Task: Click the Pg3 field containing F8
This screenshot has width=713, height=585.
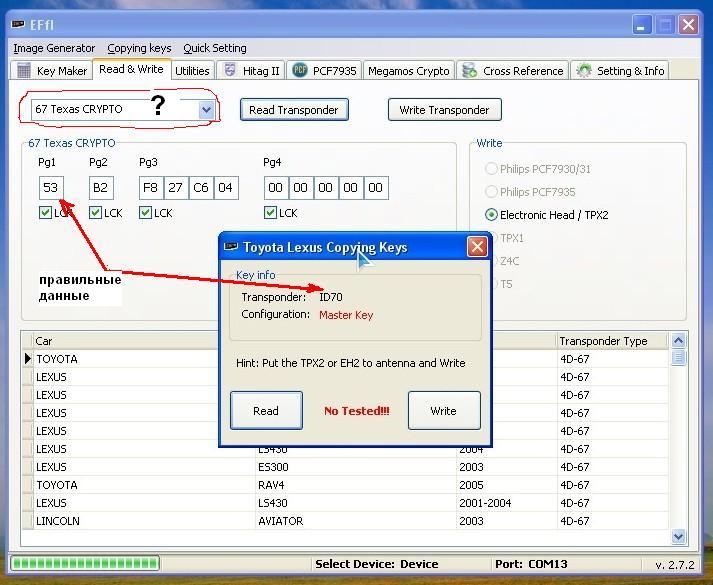Action: 151,188
